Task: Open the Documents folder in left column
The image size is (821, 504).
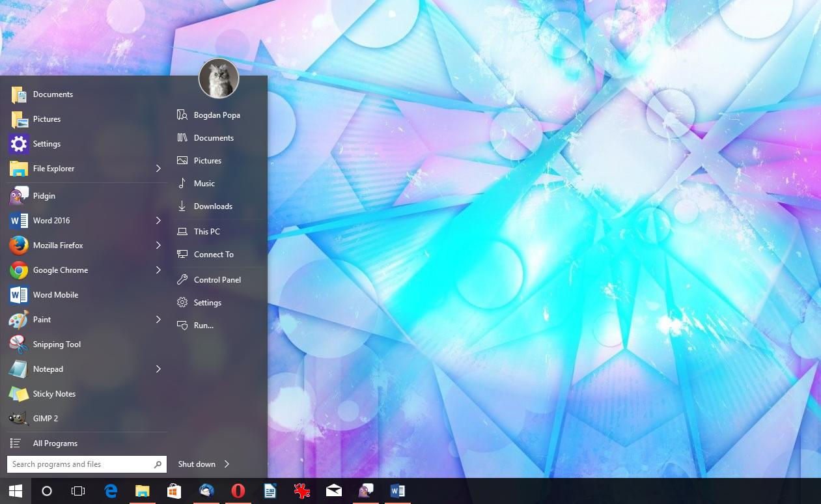Action: coord(87,94)
